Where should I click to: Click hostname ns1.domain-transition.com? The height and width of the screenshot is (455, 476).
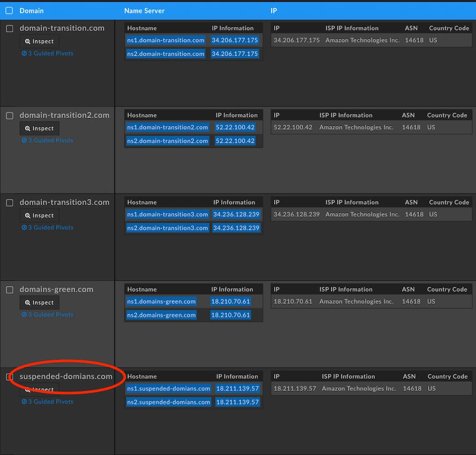166,40
